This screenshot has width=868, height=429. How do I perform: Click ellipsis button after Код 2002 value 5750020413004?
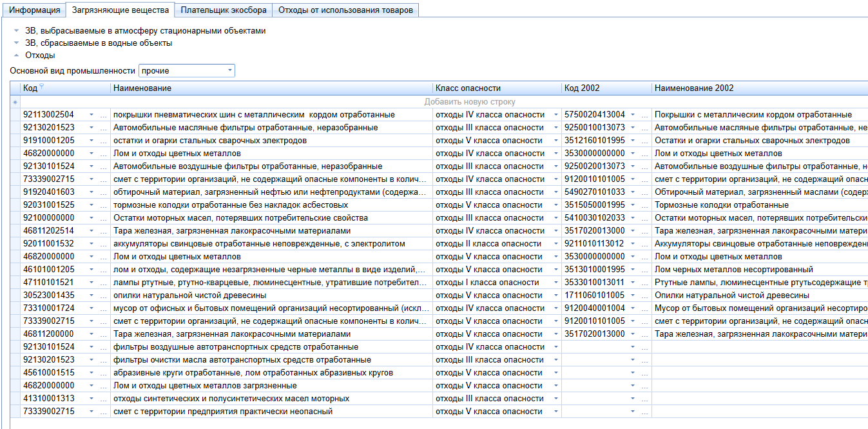(x=645, y=115)
